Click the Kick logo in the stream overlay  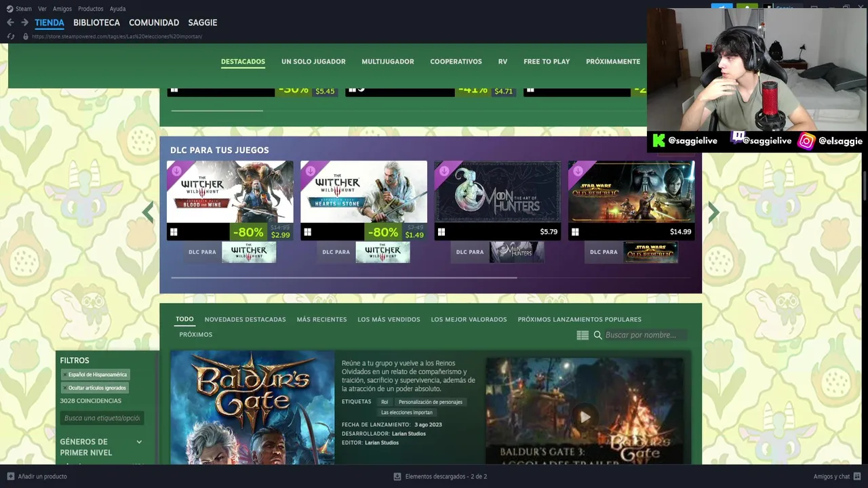658,141
